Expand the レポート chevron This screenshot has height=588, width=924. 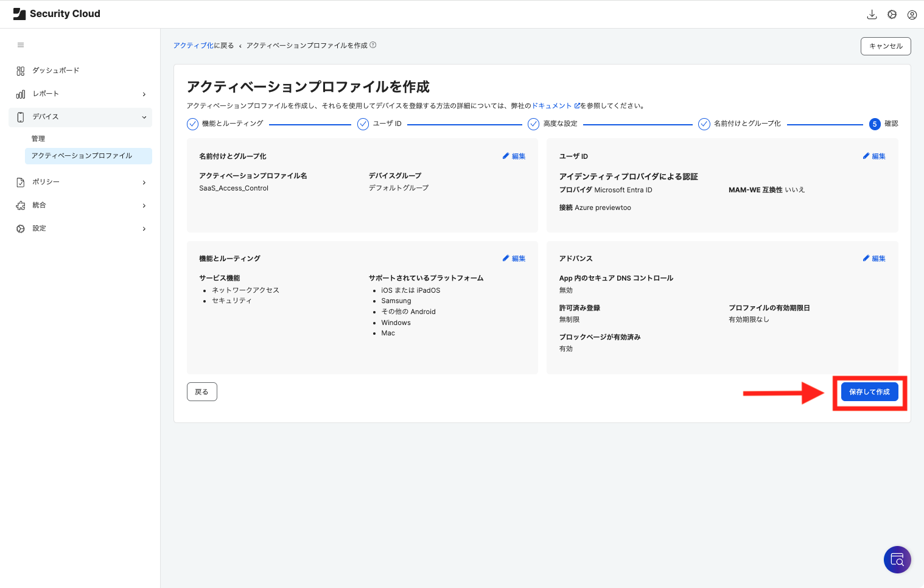(144, 94)
